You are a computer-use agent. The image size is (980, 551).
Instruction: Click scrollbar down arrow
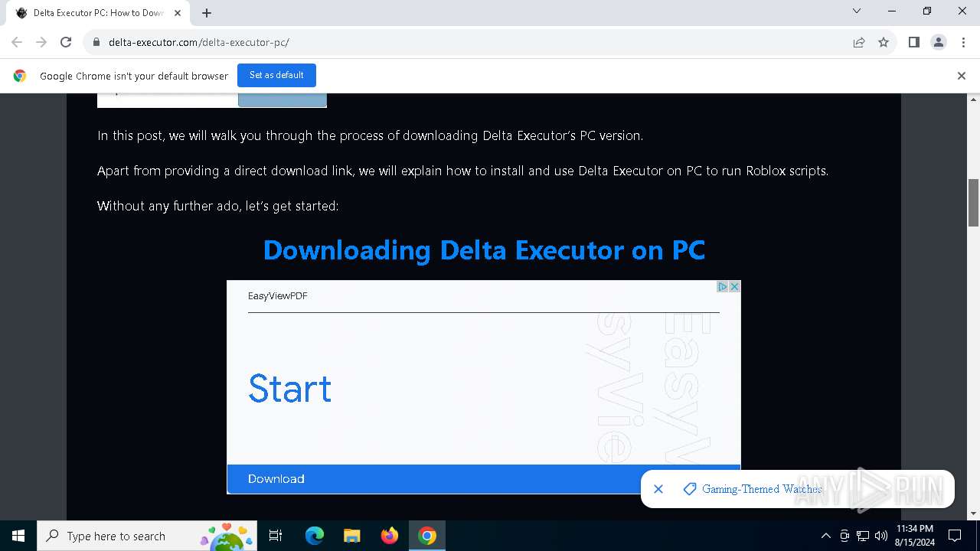point(973,514)
